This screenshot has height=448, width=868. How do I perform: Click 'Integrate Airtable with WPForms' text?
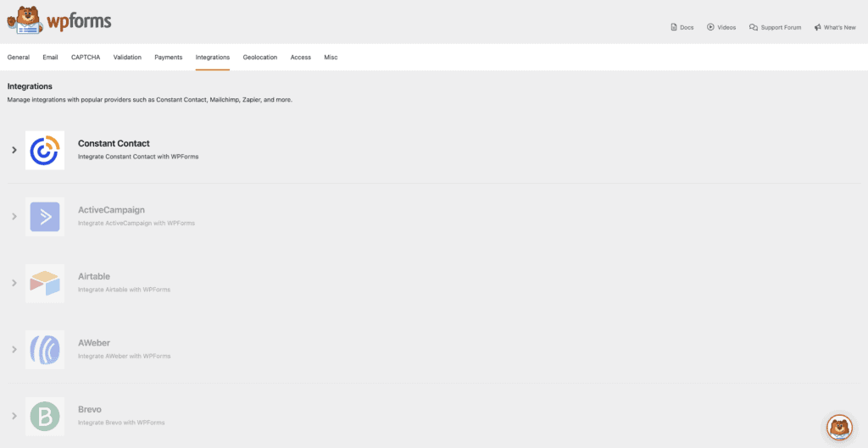[124, 290]
